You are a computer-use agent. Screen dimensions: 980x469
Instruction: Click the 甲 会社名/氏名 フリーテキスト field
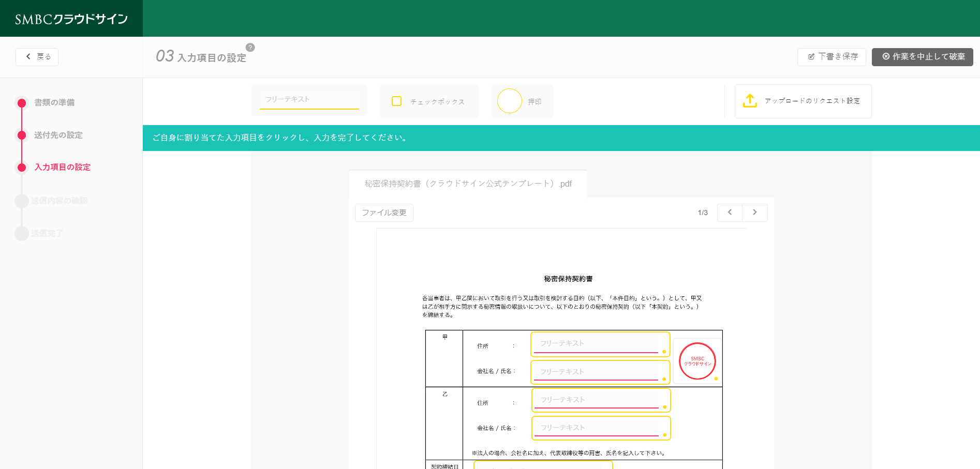(600, 372)
